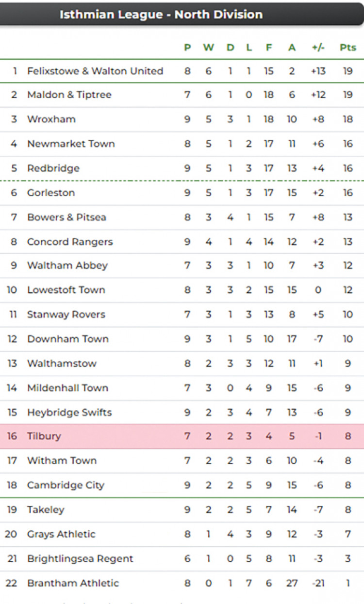Click on Brantham Athletic at the bottom

(x=73, y=583)
